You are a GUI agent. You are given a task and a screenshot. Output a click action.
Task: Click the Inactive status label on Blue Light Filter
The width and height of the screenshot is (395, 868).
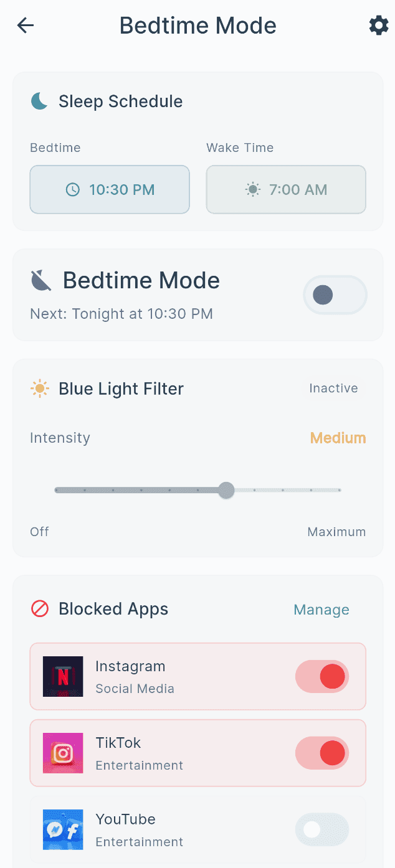(x=334, y=388)
